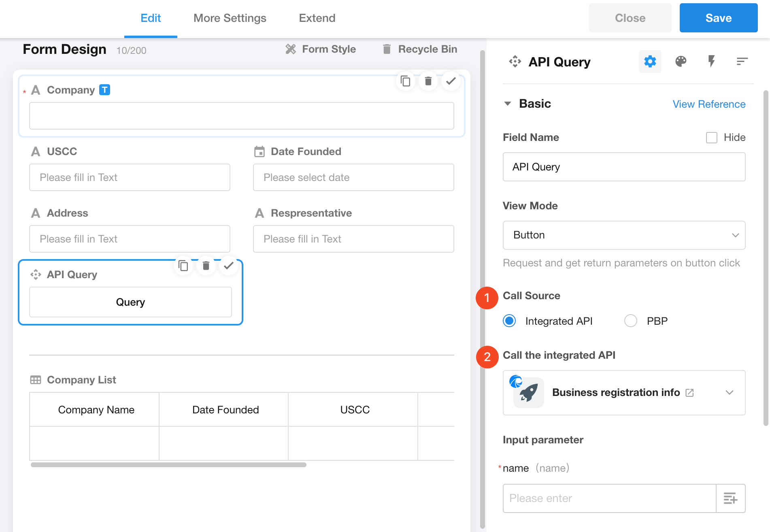Open the View Mode dropdown
Image resolution: width=770 pixels, height=532 pixels.
[x=623, y=235]
